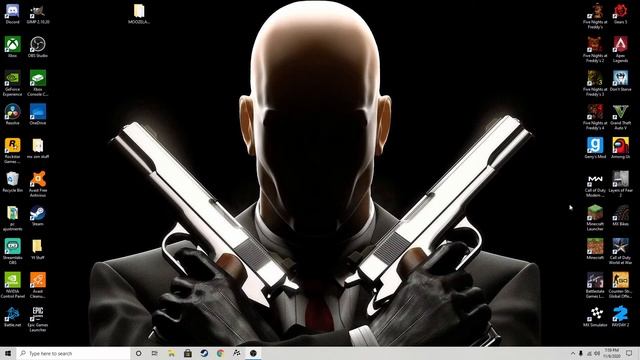Select the Battlestate Games Launcher icon
The height and width of the screenshot is (360, 640).
tap(595, 285)
